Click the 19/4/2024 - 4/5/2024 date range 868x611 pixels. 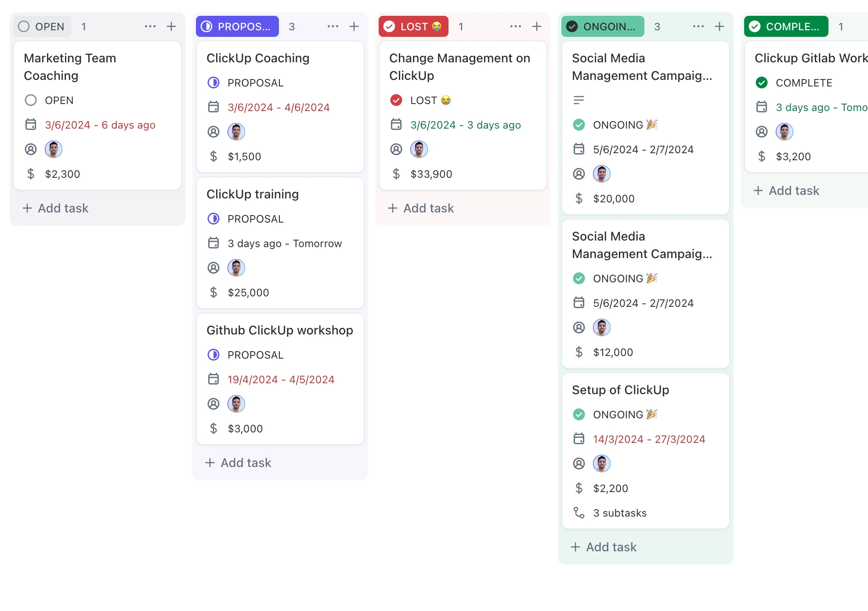281,379
